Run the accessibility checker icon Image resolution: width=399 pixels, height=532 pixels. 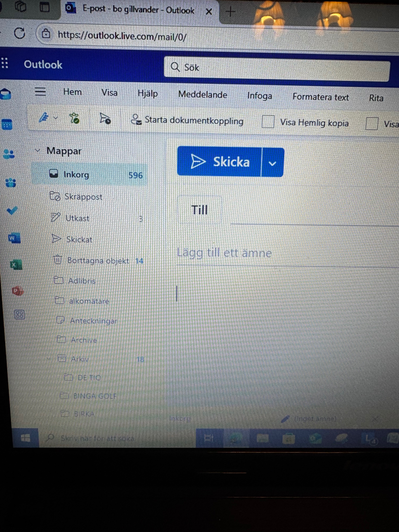(74, 118)
